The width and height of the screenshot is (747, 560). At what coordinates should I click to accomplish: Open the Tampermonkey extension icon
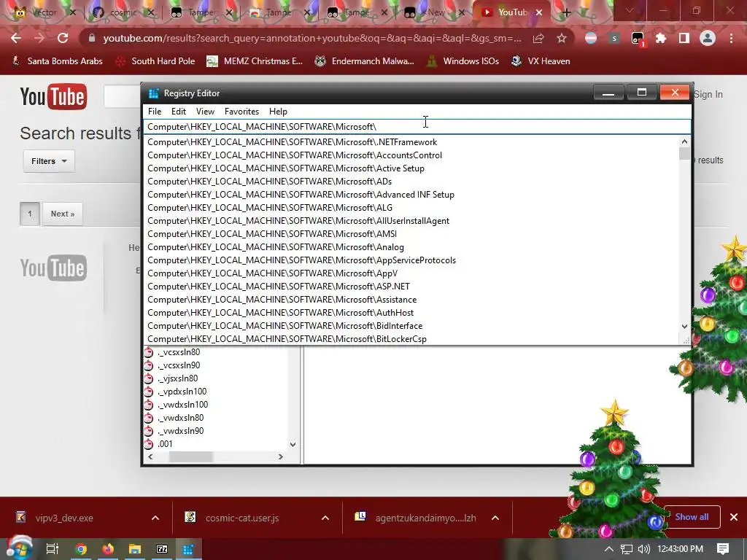[638, 39]
